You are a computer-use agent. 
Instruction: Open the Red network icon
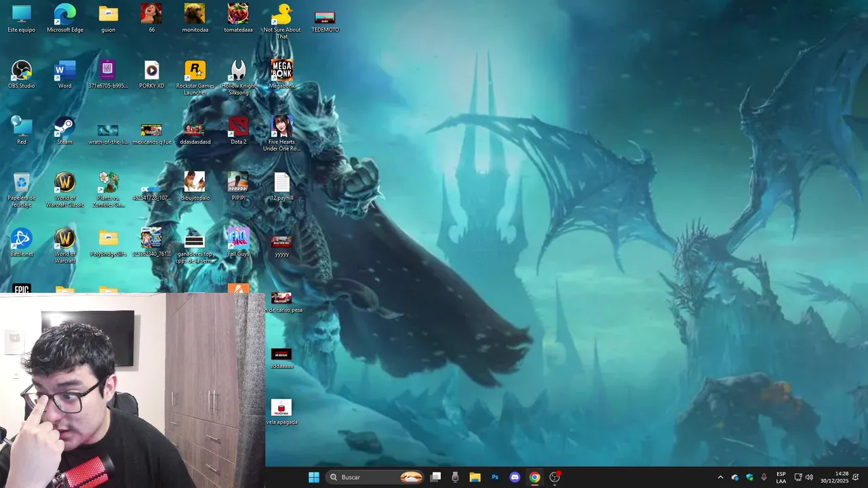22,130
